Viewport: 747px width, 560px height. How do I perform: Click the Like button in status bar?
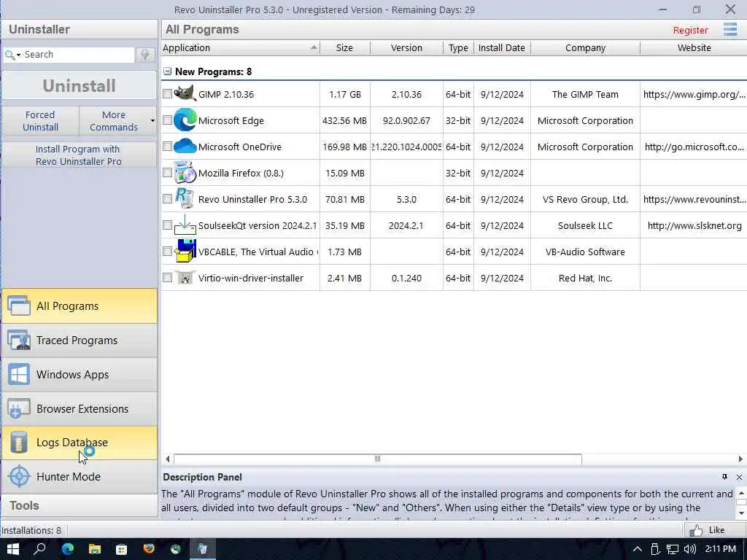pyautogui.click(x=715, y=530)
